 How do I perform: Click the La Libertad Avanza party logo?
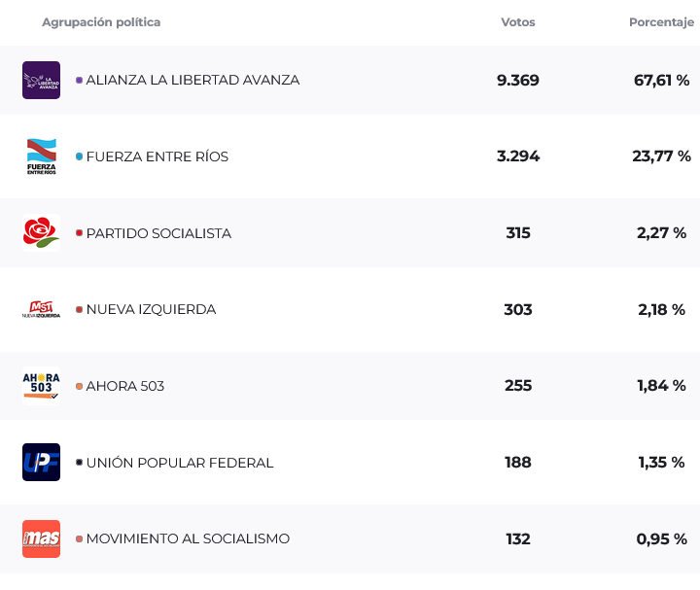[41, 80]
